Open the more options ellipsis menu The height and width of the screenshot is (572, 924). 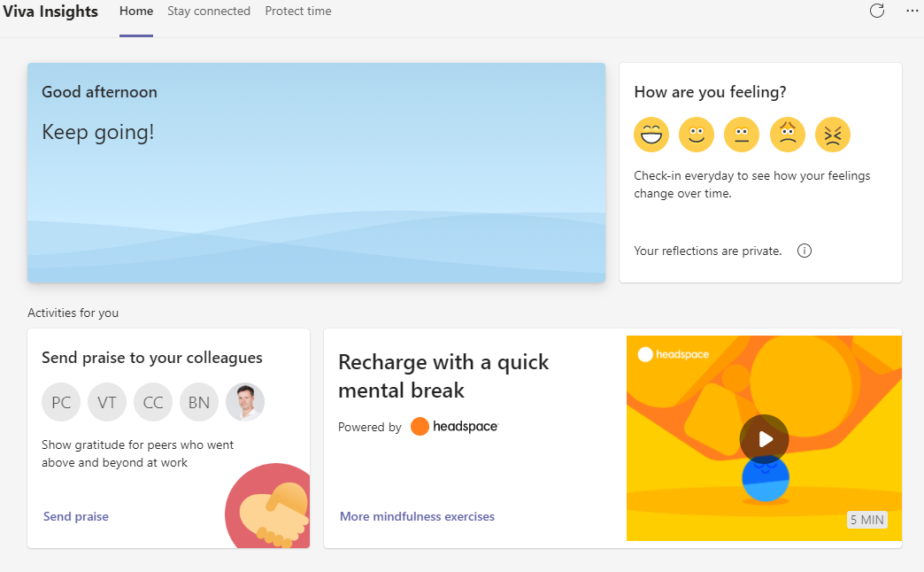(x=912, y=11)
